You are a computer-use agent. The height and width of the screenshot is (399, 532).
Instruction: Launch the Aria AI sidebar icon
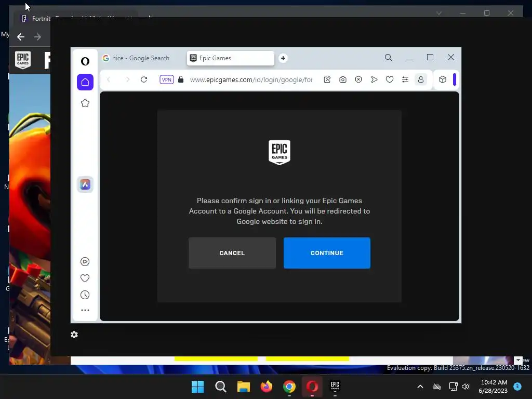(85, 184)
